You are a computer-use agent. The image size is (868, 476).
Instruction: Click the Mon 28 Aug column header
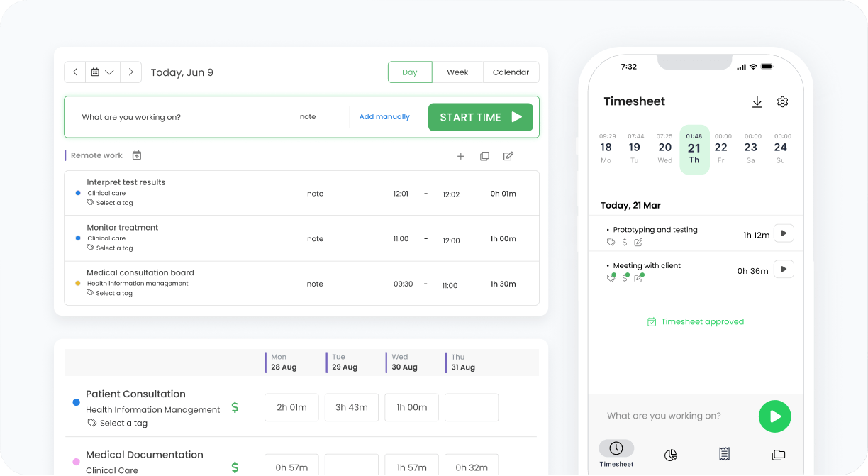coord(284,362)
